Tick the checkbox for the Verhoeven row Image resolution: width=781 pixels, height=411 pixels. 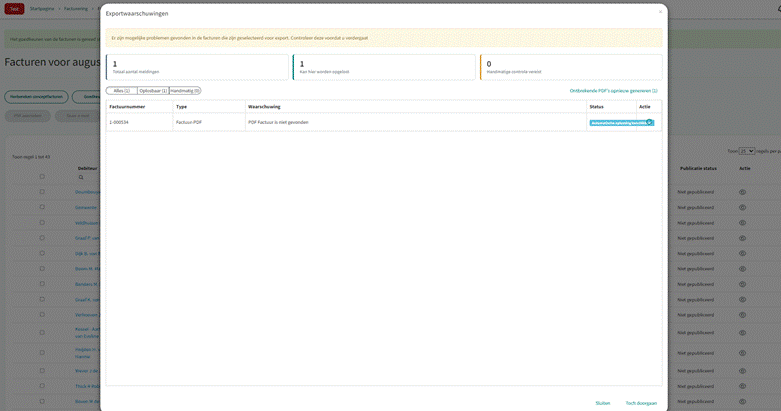42,314
